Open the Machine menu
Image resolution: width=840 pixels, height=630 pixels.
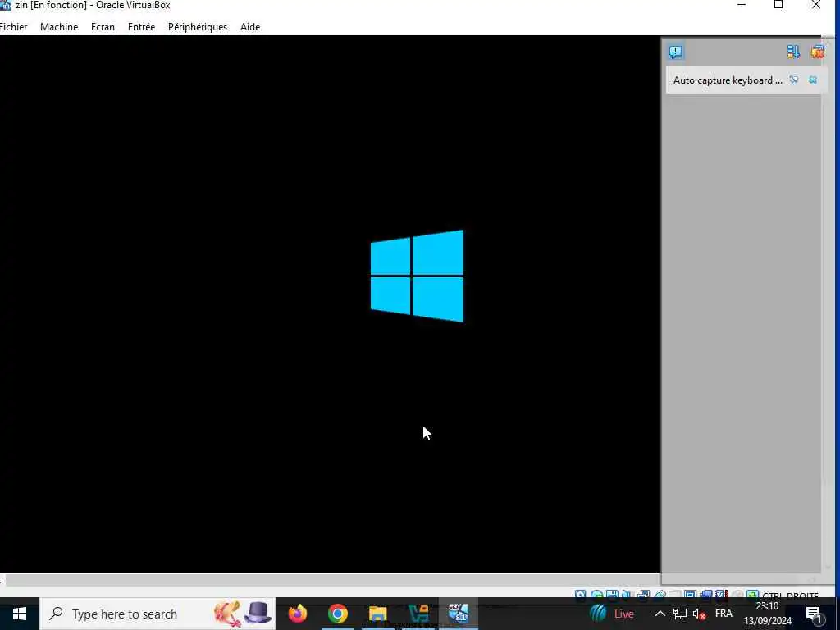[x=59, y=27]
